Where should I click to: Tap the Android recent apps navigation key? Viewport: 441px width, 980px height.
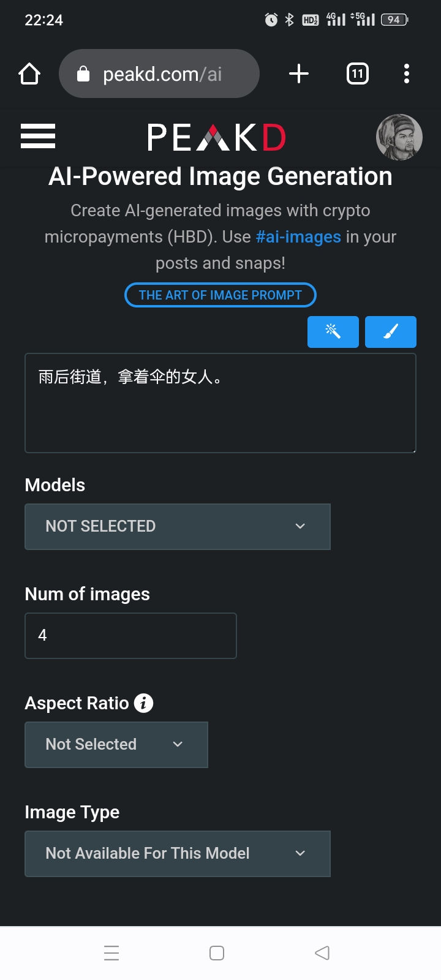click(x=111, y=952)
